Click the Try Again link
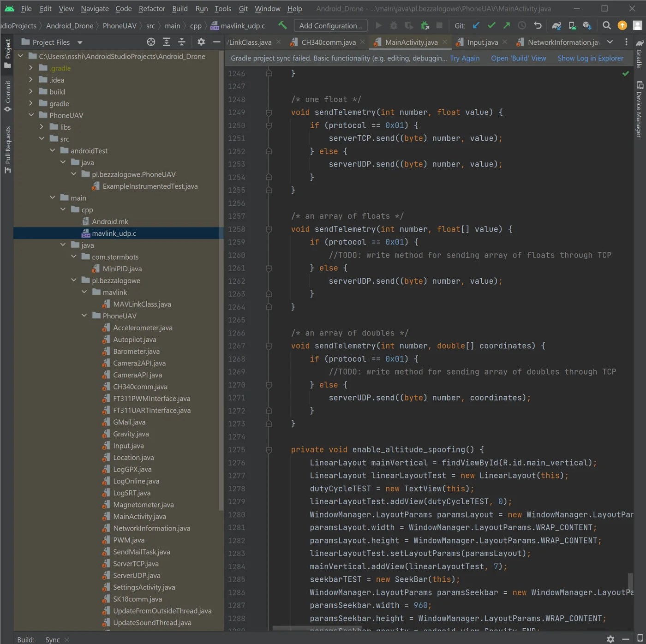 pos(465,58)
